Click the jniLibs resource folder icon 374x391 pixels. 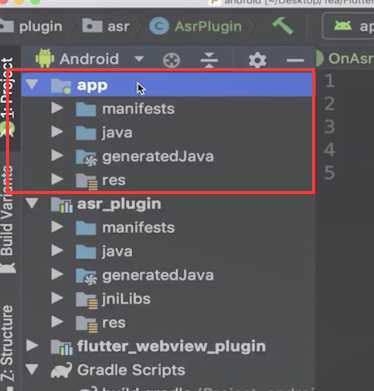coord(86,300)
